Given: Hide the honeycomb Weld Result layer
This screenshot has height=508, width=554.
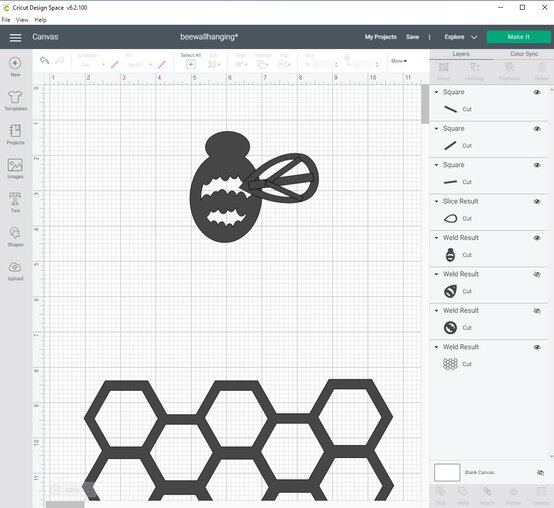Looking at the screenshot, I should click(x=537, y=347).
